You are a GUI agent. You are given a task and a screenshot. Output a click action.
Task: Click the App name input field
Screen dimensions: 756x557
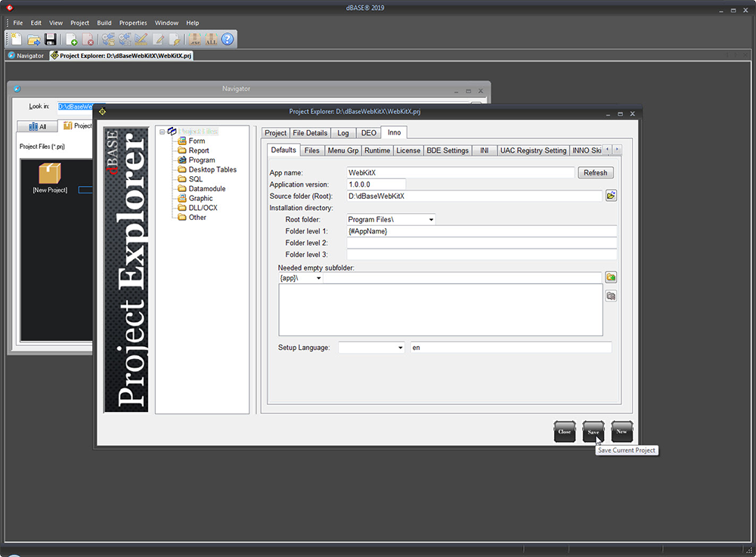pyautogui.click(x=460, y=172)
